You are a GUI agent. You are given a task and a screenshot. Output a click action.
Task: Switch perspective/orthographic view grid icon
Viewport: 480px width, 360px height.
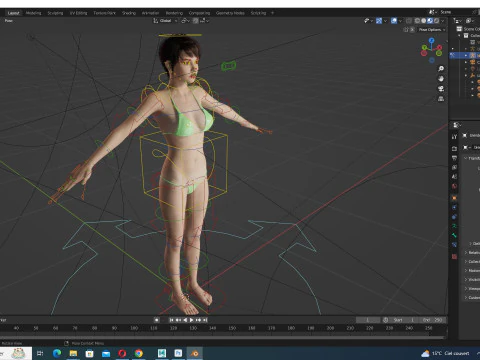441,99
